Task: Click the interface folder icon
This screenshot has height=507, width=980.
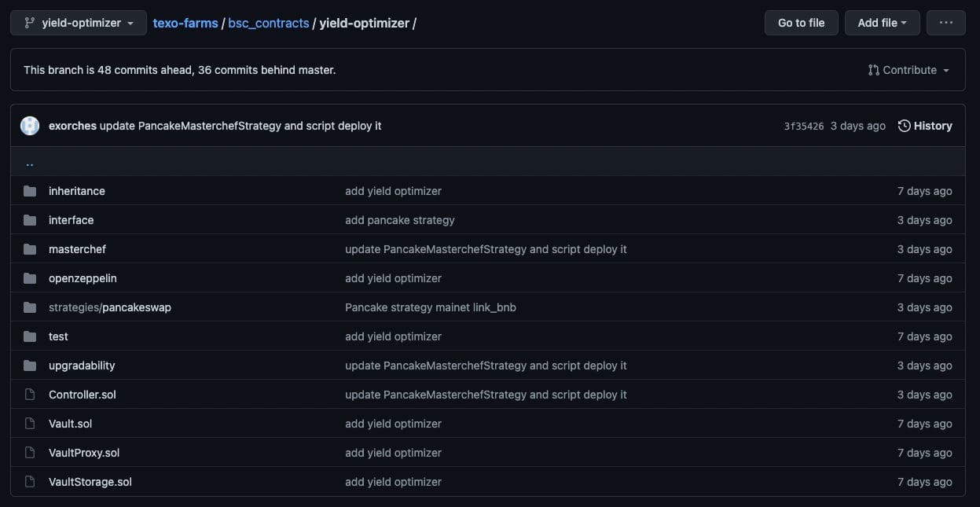Action: pyautogui.click(x=30, y=220)
